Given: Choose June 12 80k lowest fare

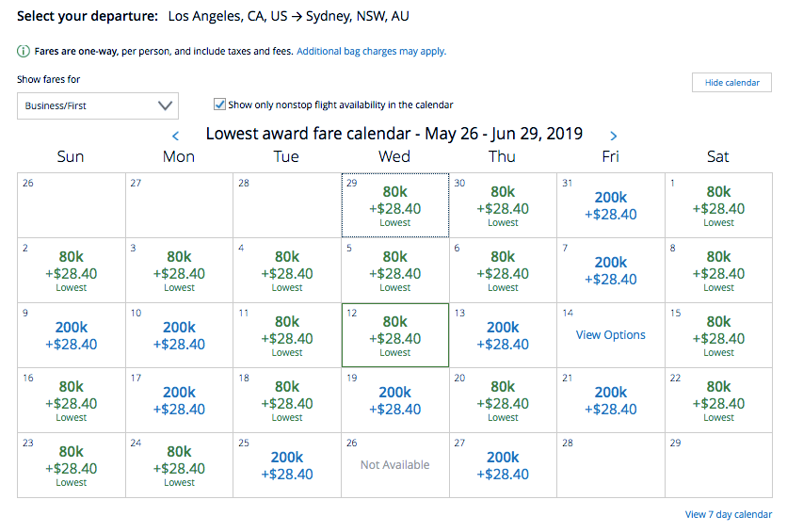Looking at the screenshot, I should pos(394,334).
